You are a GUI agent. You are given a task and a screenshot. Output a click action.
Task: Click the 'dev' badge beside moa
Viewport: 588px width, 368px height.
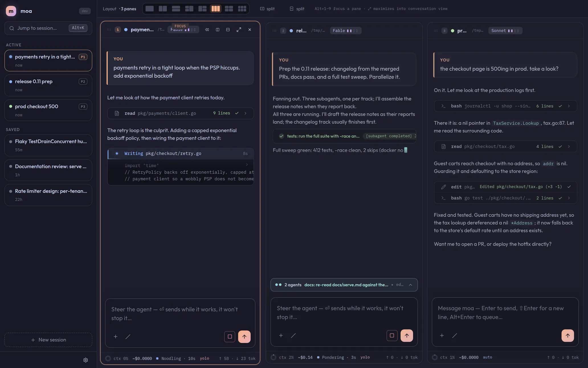click(x=85, y=11)
